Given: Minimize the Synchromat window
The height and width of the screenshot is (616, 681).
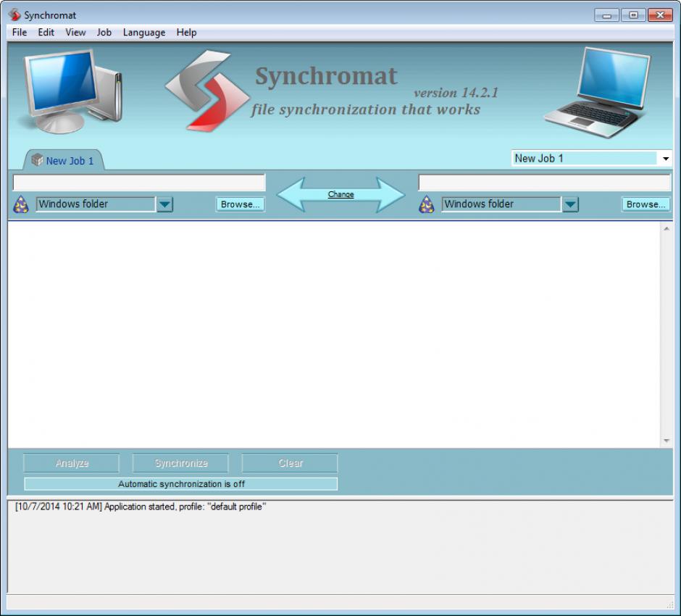Looking at the screenshot, I should 606,15.
